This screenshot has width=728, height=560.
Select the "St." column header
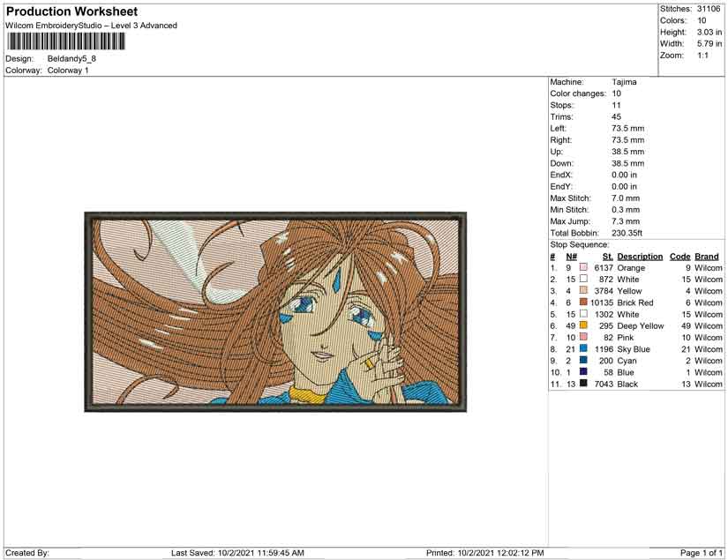[x=608, y=257]
